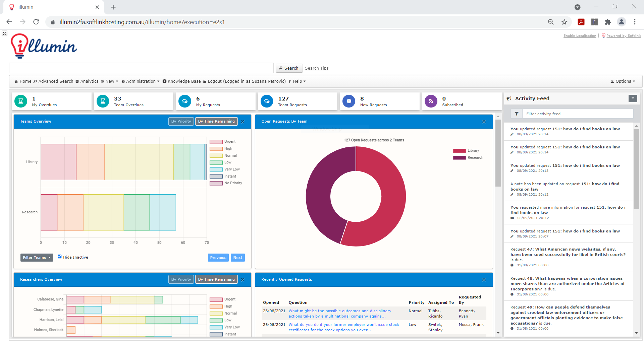
Task: Open the Administration menu
Action: point(141,81)
